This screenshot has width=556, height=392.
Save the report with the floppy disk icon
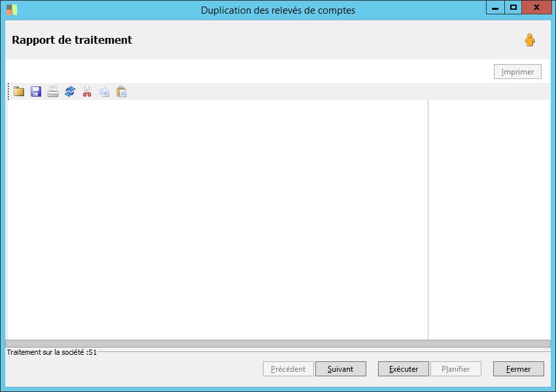click(36, 91)
